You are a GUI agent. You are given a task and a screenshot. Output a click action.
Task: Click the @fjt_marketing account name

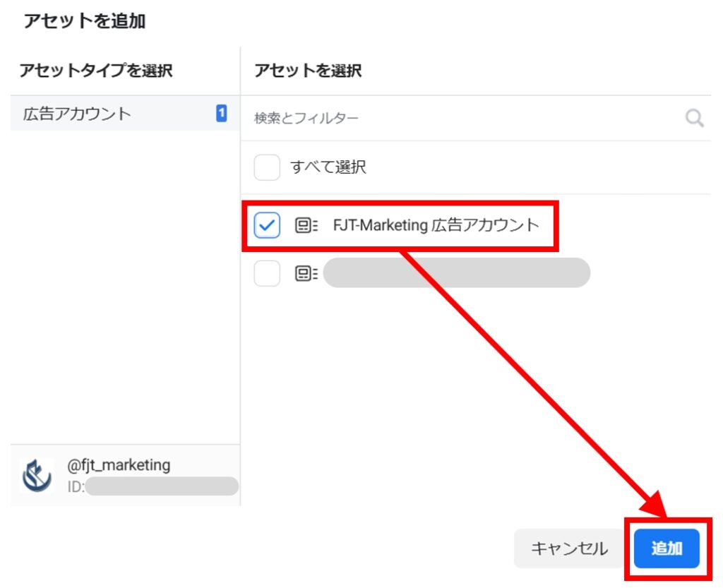pos(119,465)
